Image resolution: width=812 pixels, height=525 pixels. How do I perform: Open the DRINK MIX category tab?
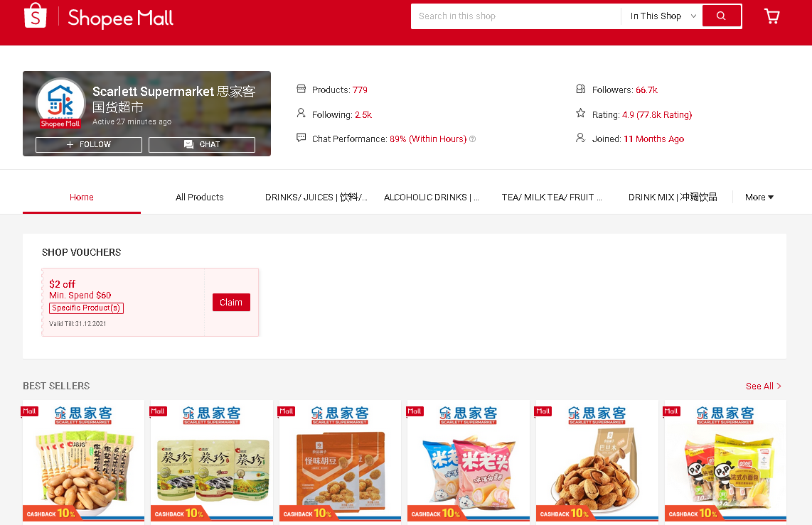pyautogui.click(x=672, y=197)
